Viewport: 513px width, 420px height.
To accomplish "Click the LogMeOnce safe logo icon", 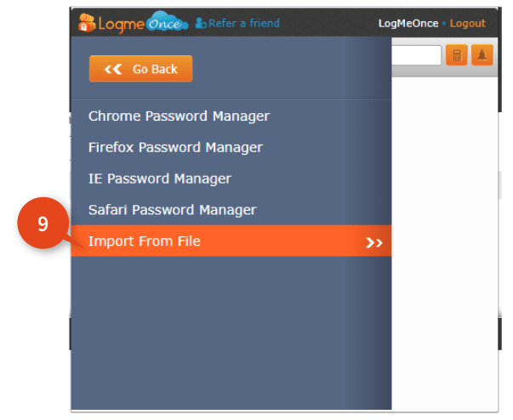I will (87, 23).
